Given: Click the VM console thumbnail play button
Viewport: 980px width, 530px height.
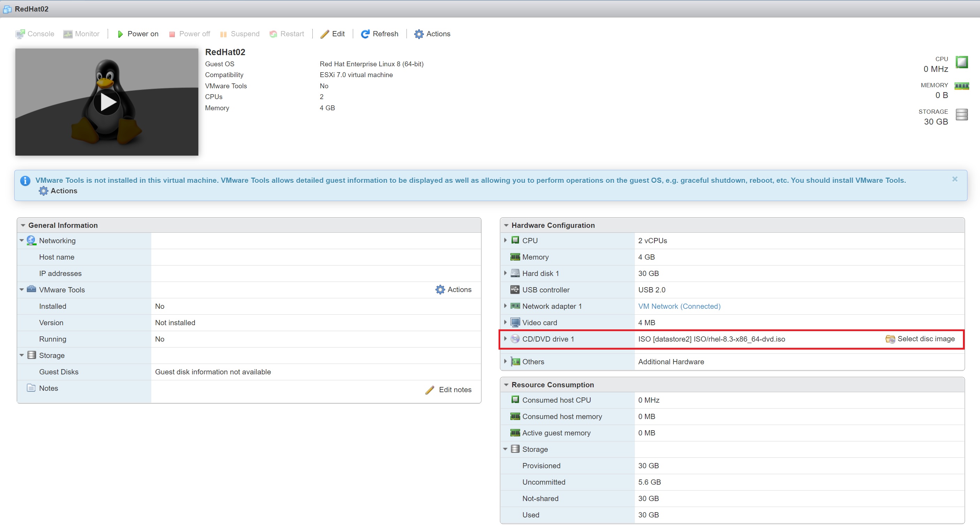Looking at the screenshot, I should coord(107,102).
